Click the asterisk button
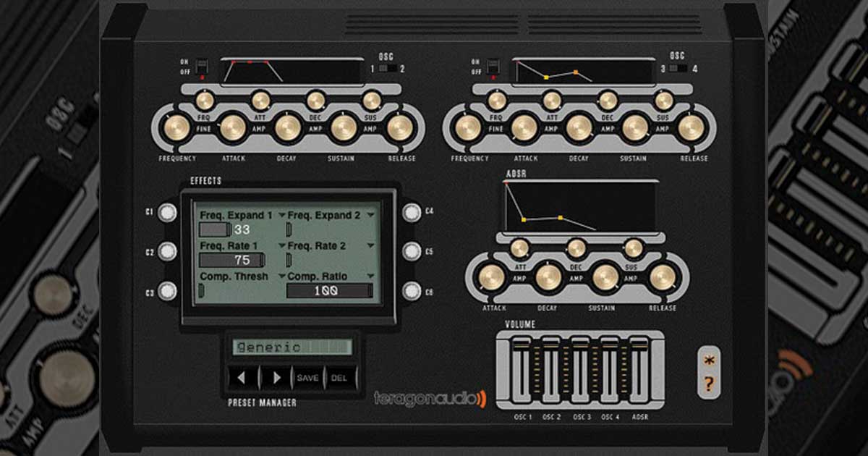 click(x=710, y=361)
